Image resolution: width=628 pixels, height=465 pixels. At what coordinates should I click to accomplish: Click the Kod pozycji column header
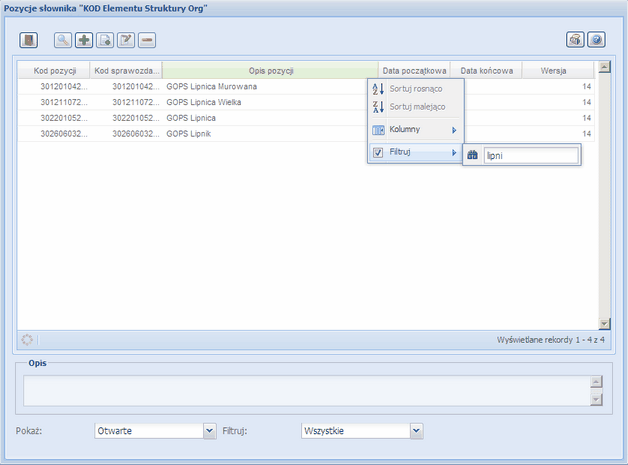pos(53,71)
